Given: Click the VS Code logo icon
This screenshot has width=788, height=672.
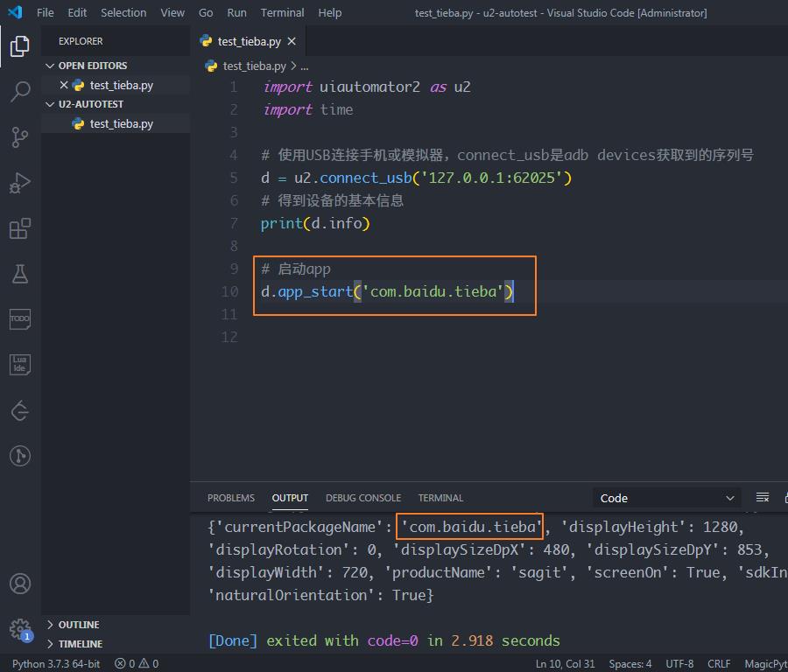Looking at the screenshot, I should pyautogui.click(x=15, y=12).
